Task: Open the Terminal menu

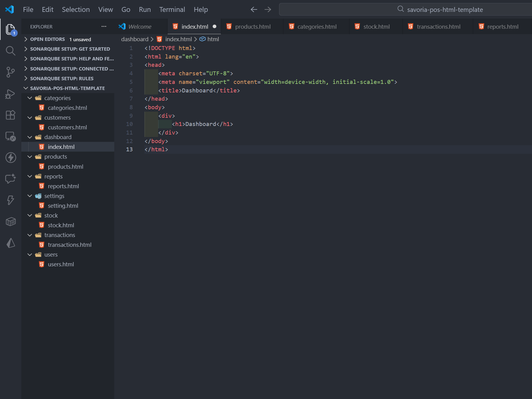Action: [172, 9]
